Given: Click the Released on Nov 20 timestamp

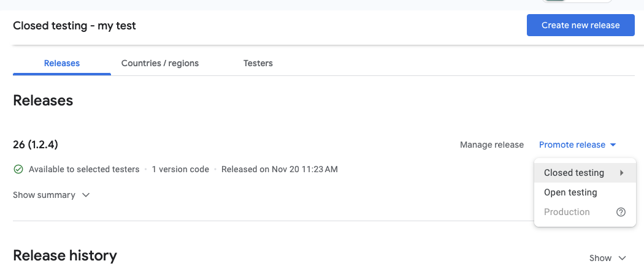Looking at the screenshot, I should (x=280, y=169).
